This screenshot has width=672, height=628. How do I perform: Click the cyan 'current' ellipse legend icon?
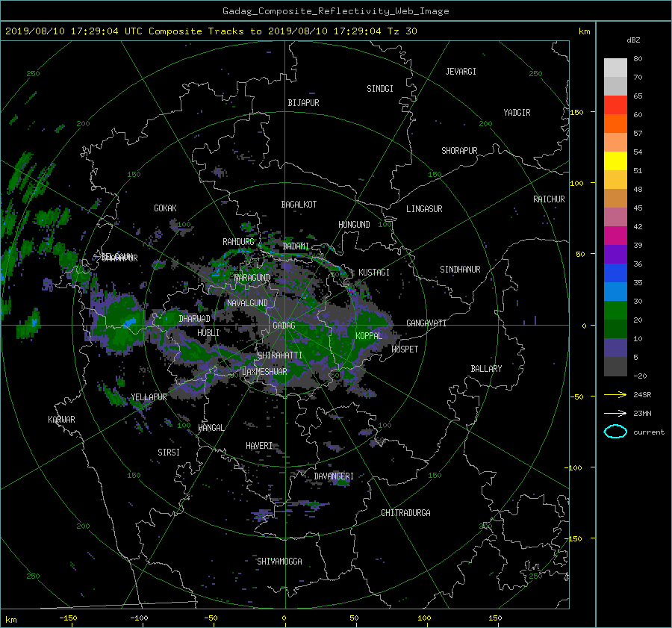pyautogui.click(x=615, y=432)
